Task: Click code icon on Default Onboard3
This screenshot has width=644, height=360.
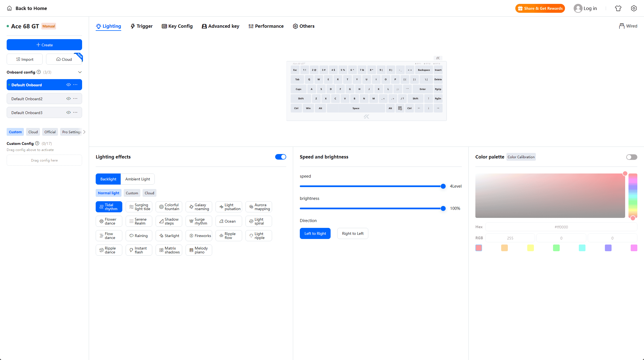Action: tap(69, 112)
